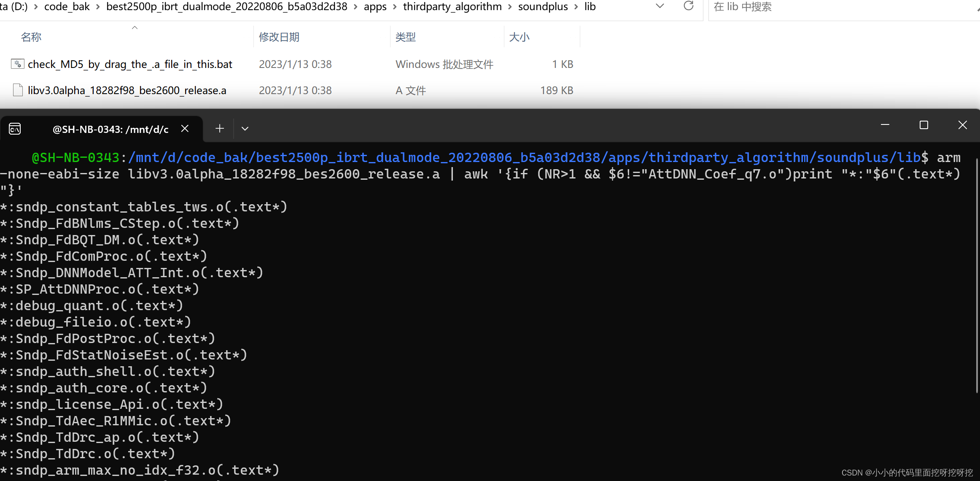Select the @SH-NB-0343 terminal tab
980x481 pixels.
[110, 130]
